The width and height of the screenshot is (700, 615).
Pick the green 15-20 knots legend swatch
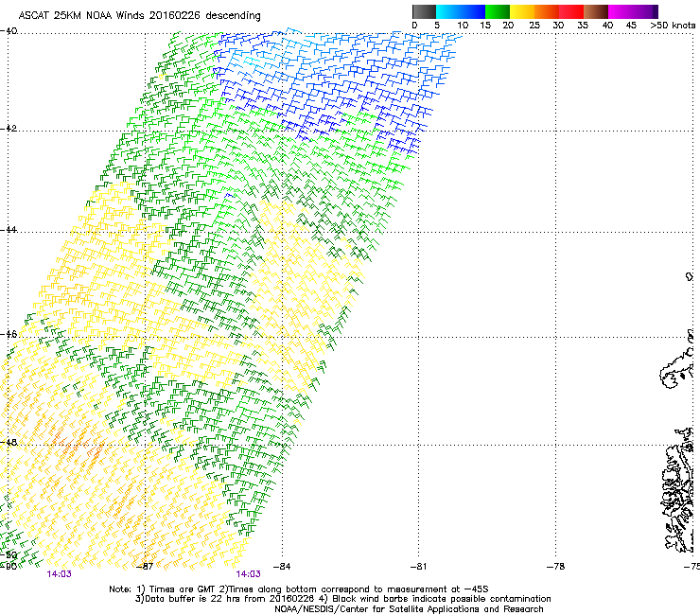tap(498, 11)
